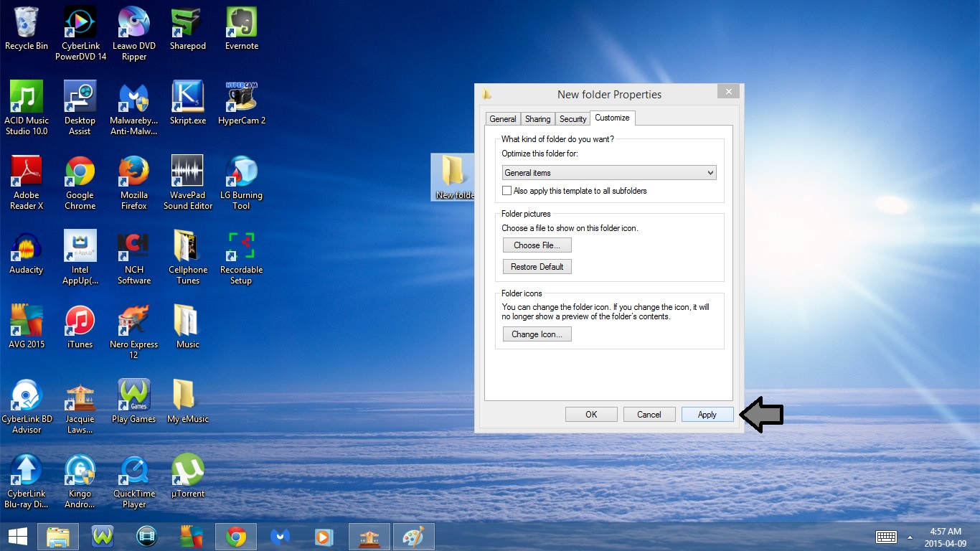Select the Play Games icon
Screen dimensions: 980x551
134,402
